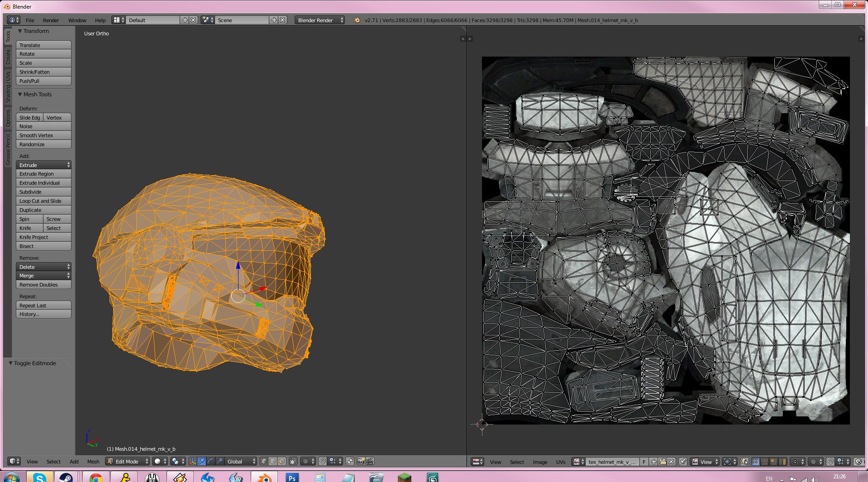Switch to face select mode
Screen dimensions: 868x482
click(281, 461)
